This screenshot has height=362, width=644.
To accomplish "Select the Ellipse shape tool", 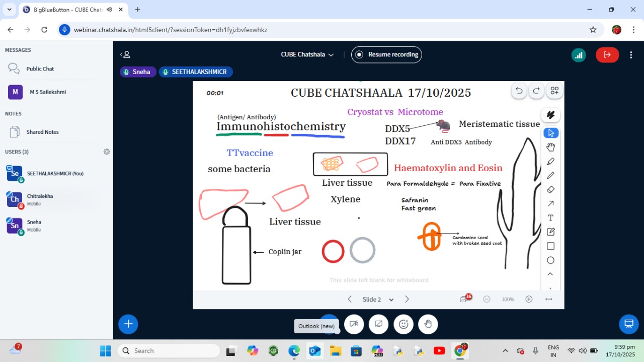I will 550,260.
